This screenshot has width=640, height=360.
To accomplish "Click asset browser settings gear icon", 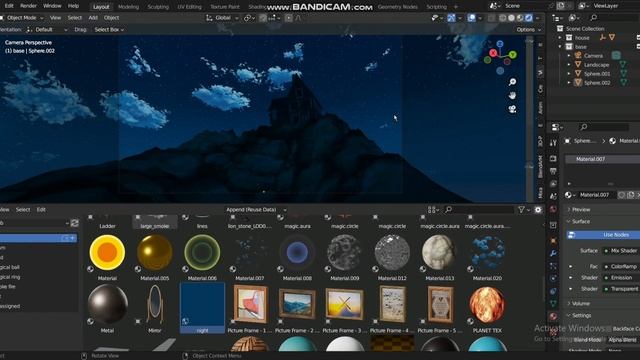I will pyautogui.click(x=538, y=210).
